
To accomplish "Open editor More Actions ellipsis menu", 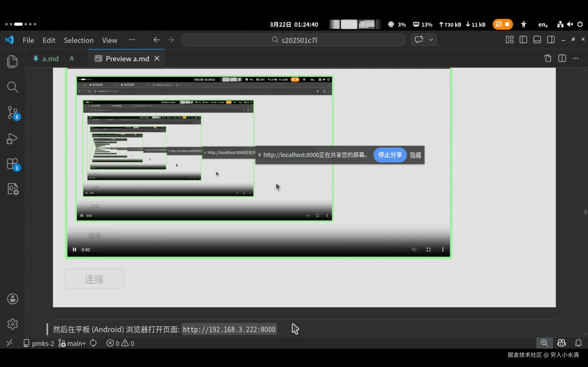I will [576, 58].
